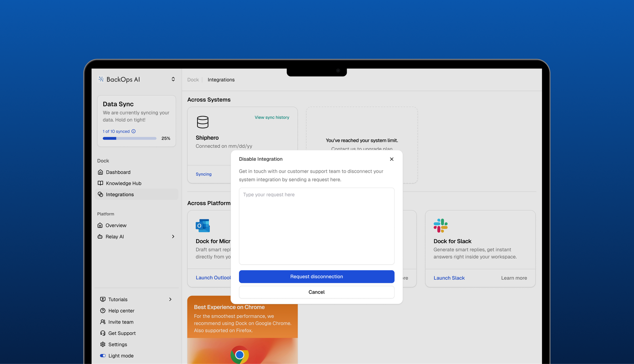The height and width of the screenshot is (364, 634).
Task: Focus the 'Type your request here' textbox
Action: pyautogui.click(x=317, y=226)
